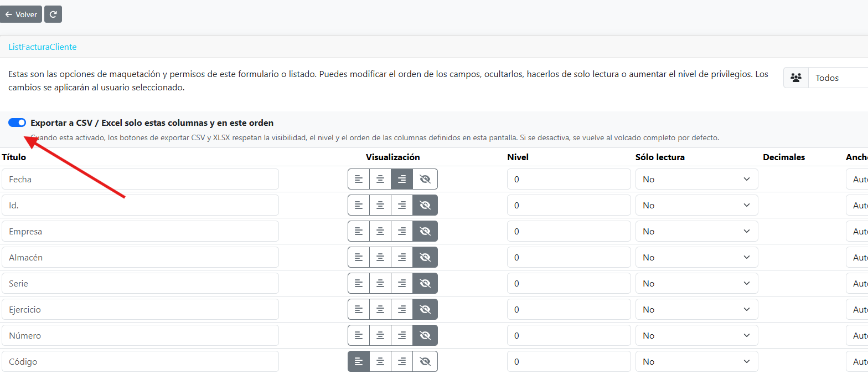Image resolution: width=868 pixels, height=373 pixels.
Task: Set right alignment for the Ejercicio row
Action: [x=402, y=309]
